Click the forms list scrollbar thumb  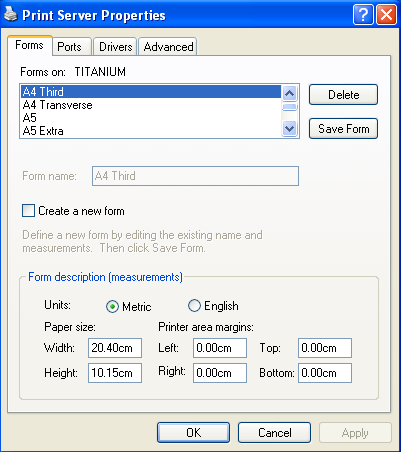[x=289, y=107]
